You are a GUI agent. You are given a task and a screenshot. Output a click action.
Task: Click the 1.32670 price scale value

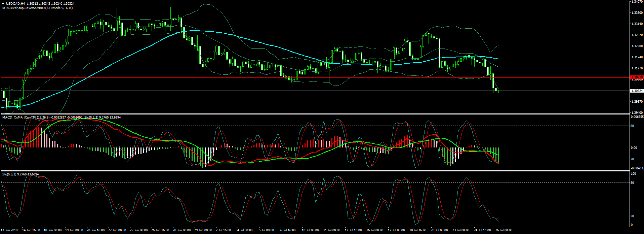637,35
